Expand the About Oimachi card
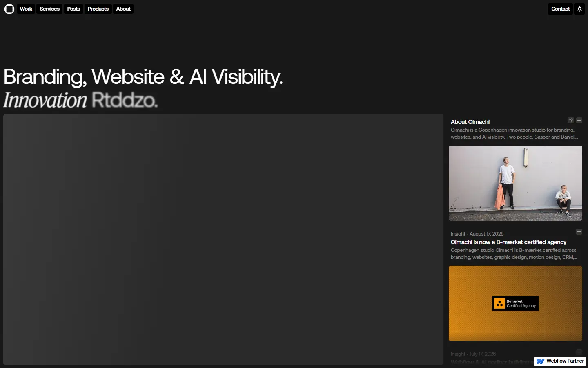The width and height of the screenshot is (588, 368). [x=579, y=120]
